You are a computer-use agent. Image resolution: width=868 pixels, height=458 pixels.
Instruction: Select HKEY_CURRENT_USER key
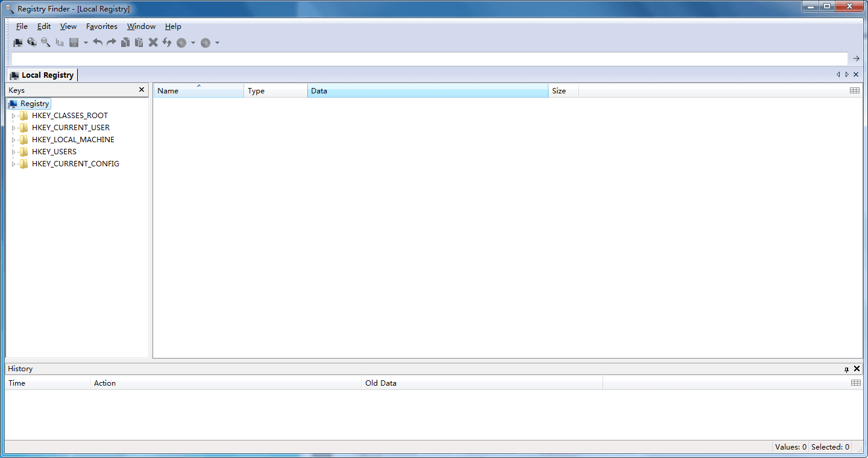pos(71,128)
